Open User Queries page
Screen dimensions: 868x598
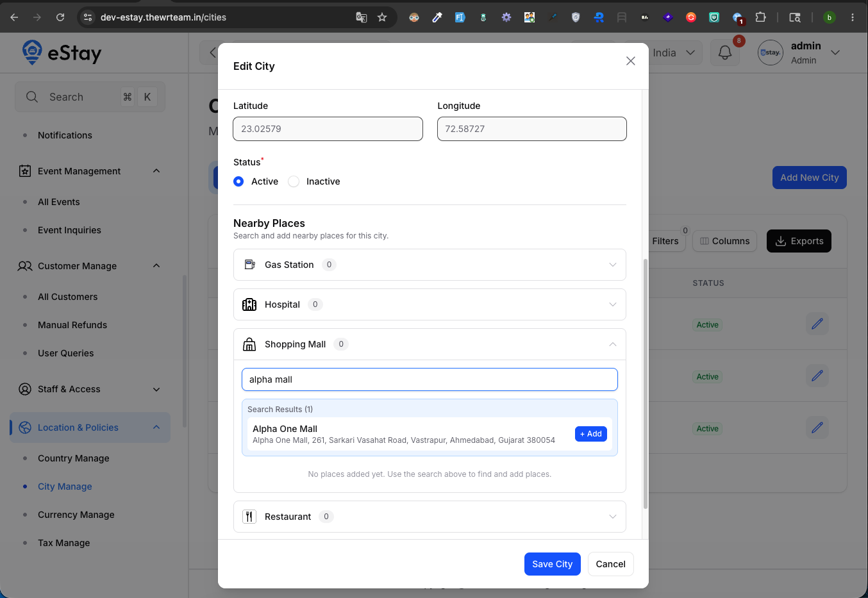[x=65, y=353]
